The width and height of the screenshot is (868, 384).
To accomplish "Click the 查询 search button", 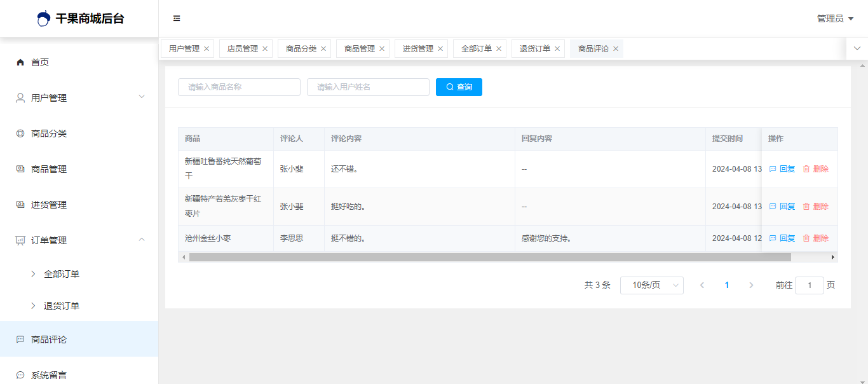I will 459,87.
